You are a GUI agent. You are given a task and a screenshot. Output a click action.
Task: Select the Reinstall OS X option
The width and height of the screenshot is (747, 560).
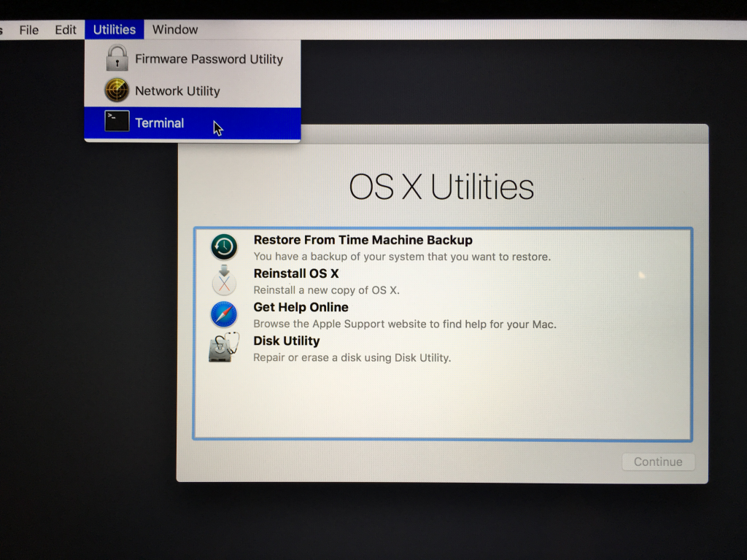pyautogui.click(x=295, y=273)
